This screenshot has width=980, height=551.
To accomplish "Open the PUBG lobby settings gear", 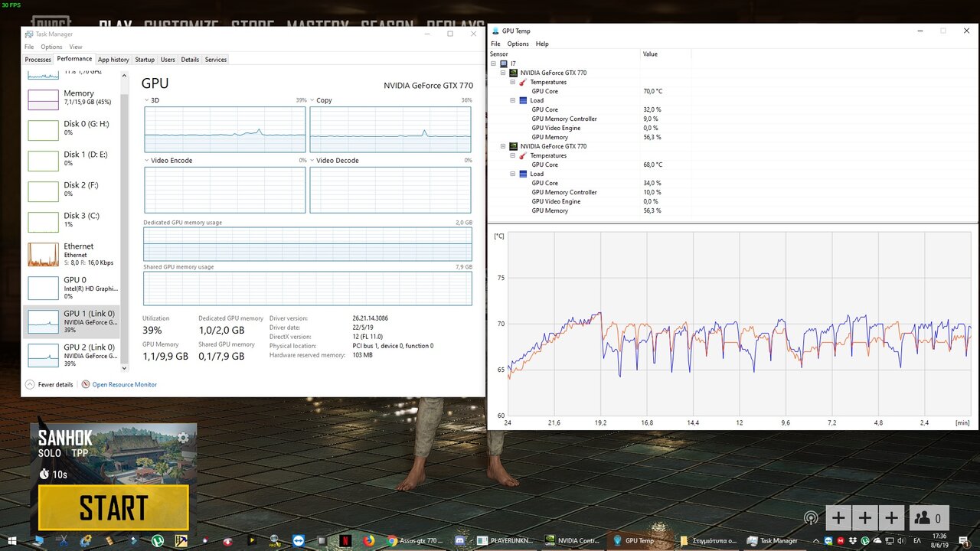I will pyautogui.click(x=182, y=438).
